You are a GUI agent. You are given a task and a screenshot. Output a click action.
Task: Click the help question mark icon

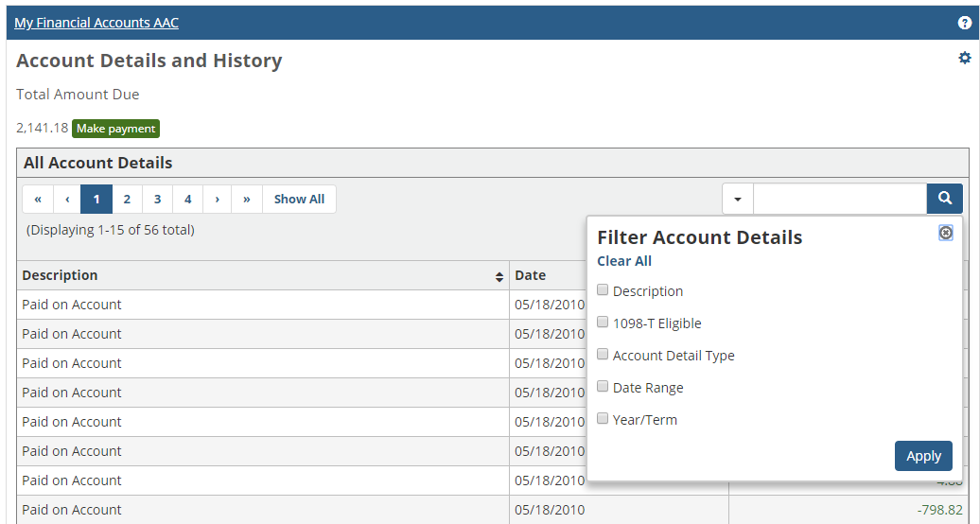click(964, 23)
